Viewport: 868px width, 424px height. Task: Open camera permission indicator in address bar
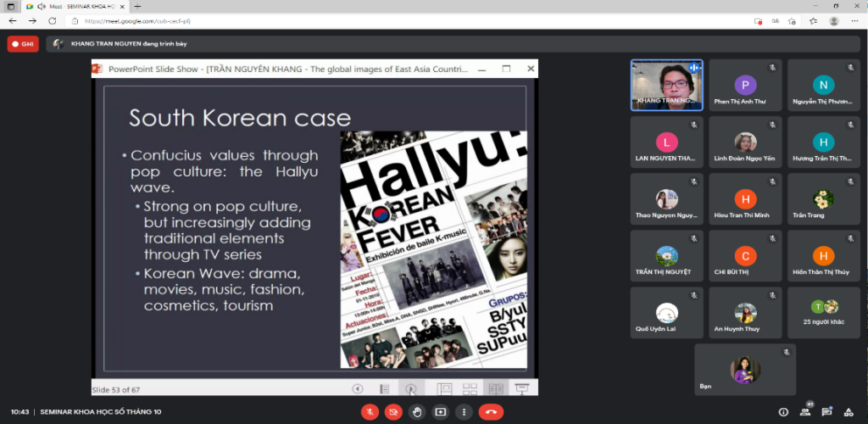pos(758,21)
